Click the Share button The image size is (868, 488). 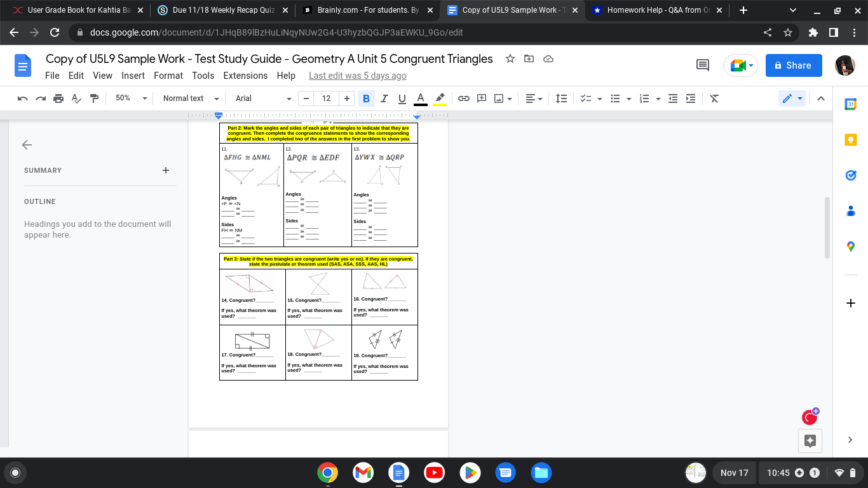pyautogui.click(x=793, y=65)
